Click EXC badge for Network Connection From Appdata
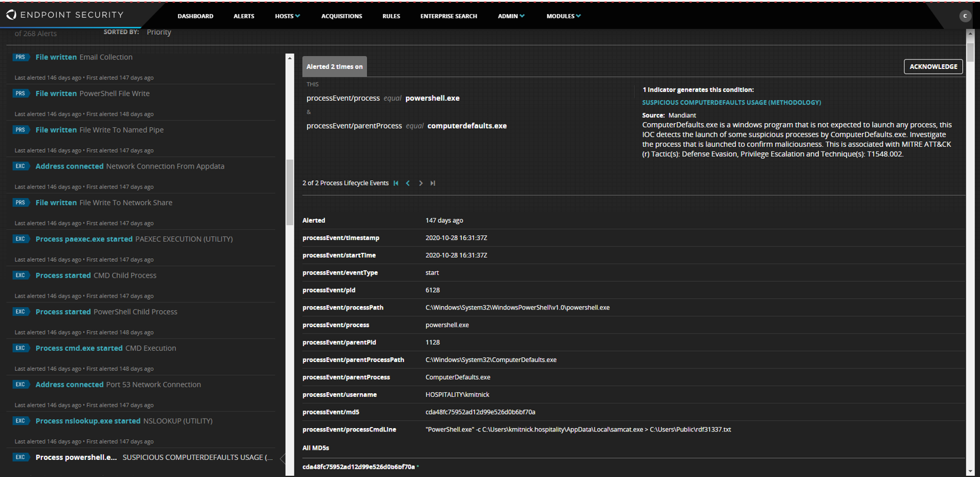Screen dimensions: 980x477 (x=21, y=166)
